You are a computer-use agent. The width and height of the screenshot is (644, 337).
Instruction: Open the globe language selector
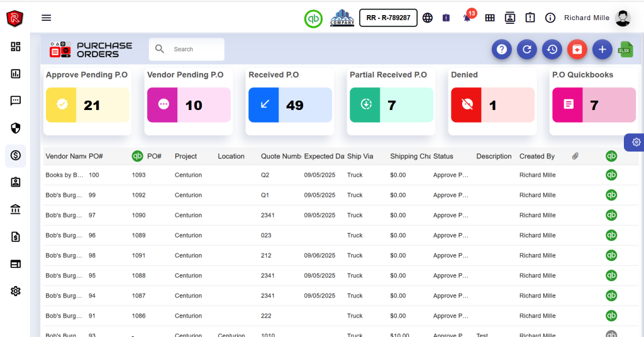(x=428, y=18)
